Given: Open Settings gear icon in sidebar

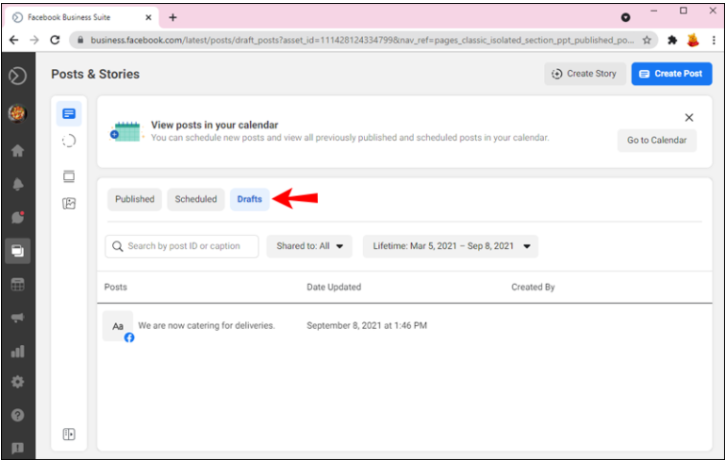Looking at the screenshot, I should coord(18,382).
